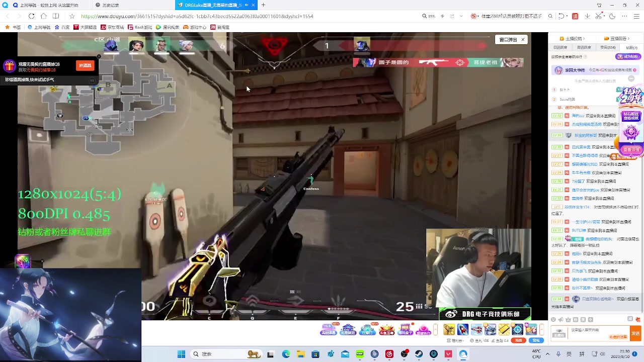Open a new tab with plus button
644x362 pixels.
tap(263, 5)
